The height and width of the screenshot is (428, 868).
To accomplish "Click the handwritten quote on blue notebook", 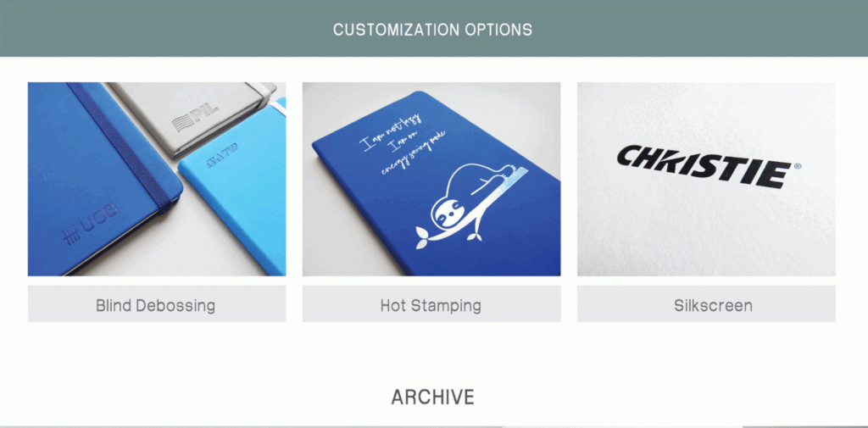I will click(x=404, y=143).
